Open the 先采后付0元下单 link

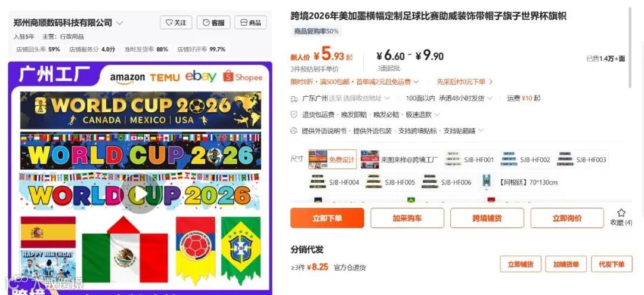coord(465,82)
